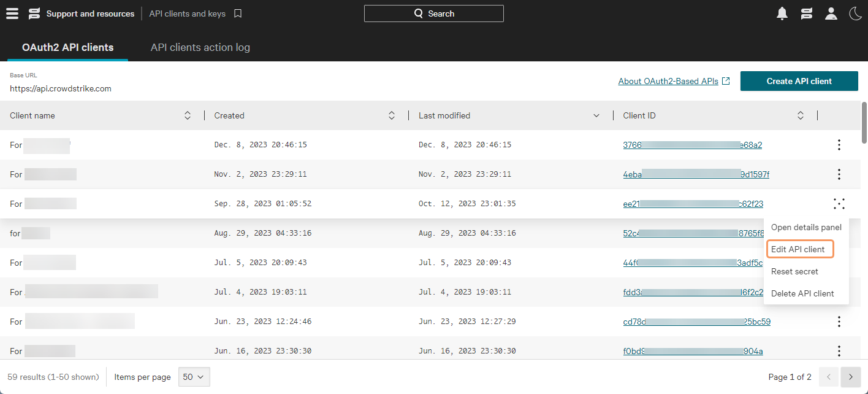
Task: Sort by Last modified column
Action: point(596,115)
